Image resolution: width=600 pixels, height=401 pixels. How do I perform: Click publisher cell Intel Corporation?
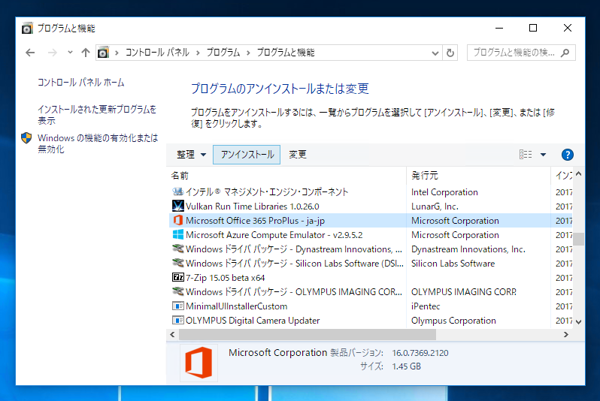445,192
